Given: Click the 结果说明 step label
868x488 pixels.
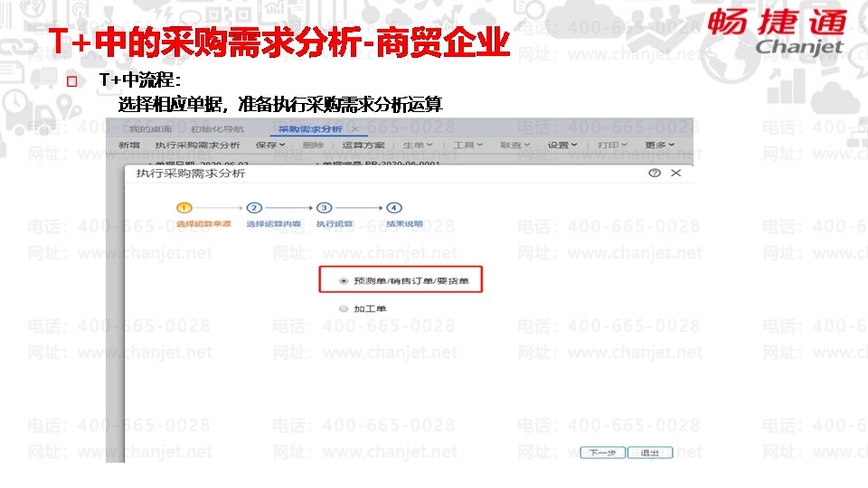Looking at the screenshot, I should coord(404,224).
